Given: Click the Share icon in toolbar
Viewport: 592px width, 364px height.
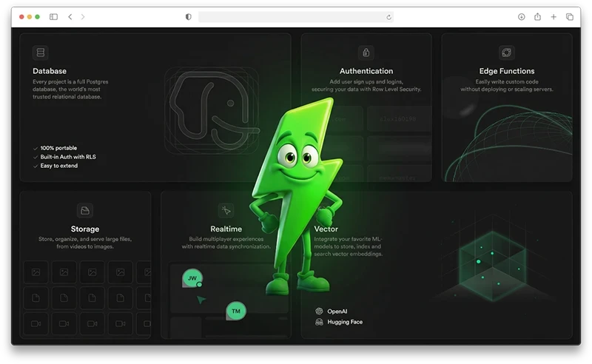Looking at the screenshot, I should coord(538,17).
